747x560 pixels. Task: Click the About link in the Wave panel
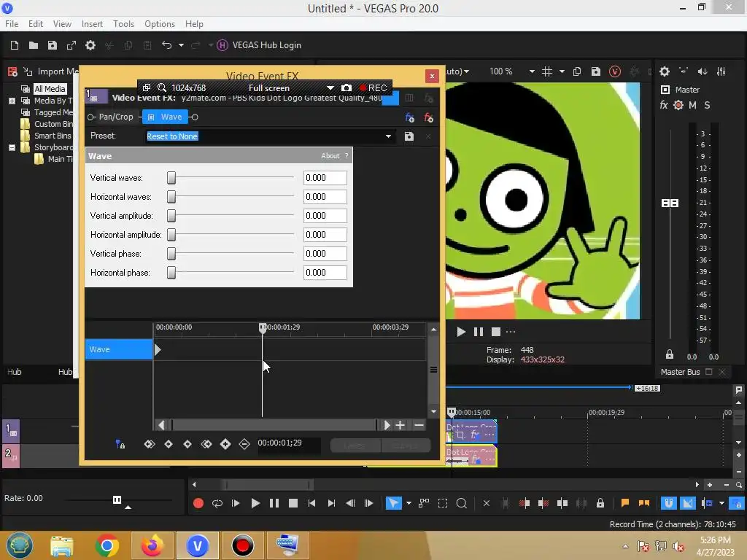[x=330, y=156]
